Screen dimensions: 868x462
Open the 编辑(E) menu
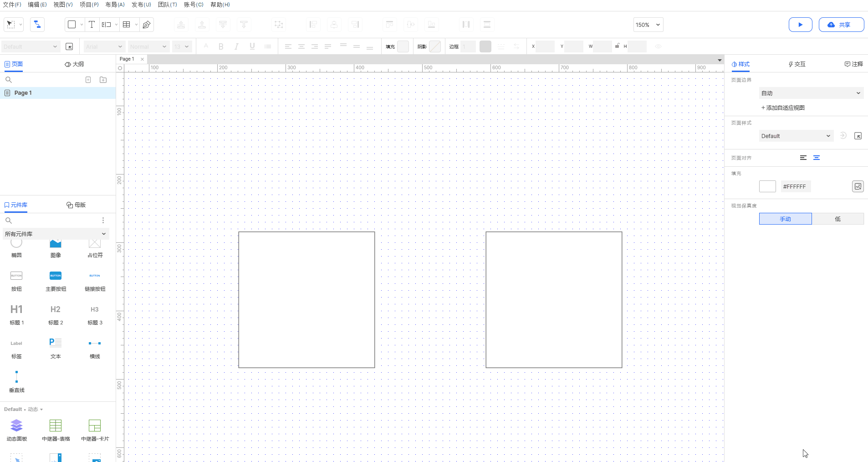(37, 5)
